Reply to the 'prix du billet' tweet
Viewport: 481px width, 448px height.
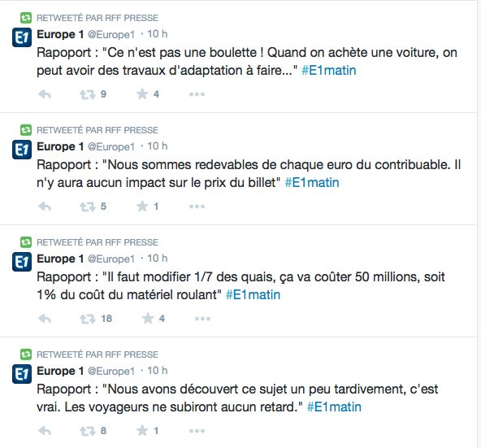[45, 207]
